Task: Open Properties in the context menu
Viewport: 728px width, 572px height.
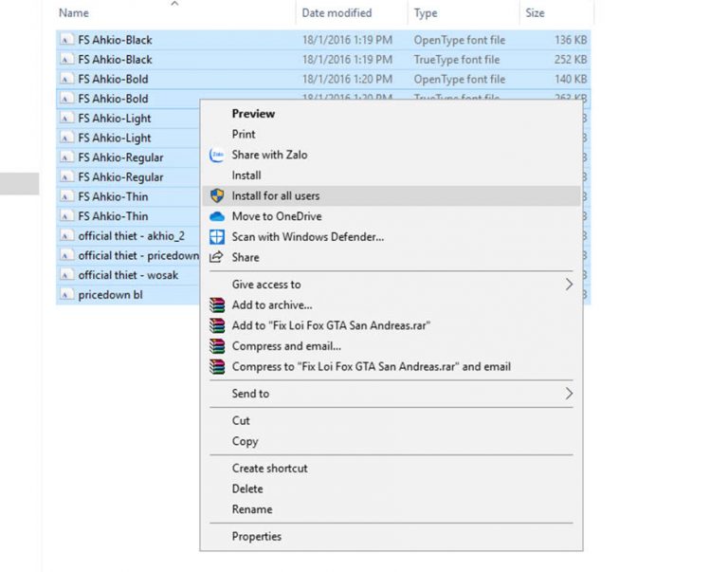Action: coord(256,536)
